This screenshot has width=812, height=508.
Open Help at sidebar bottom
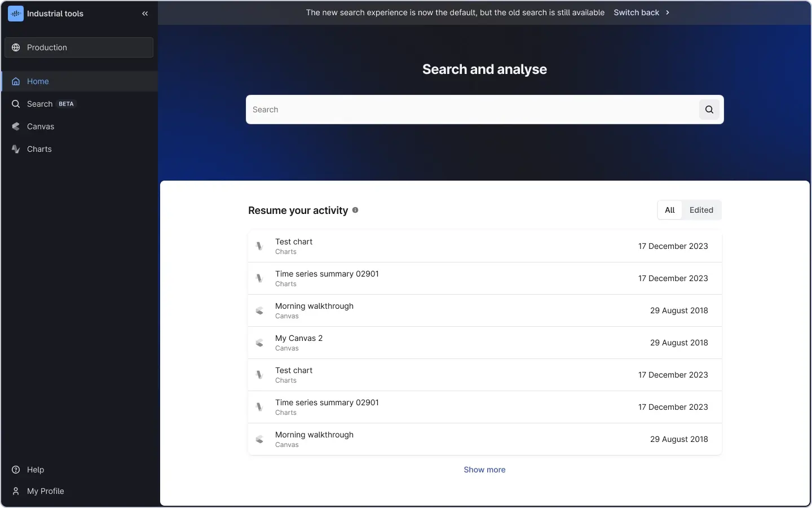click(80, 470)
